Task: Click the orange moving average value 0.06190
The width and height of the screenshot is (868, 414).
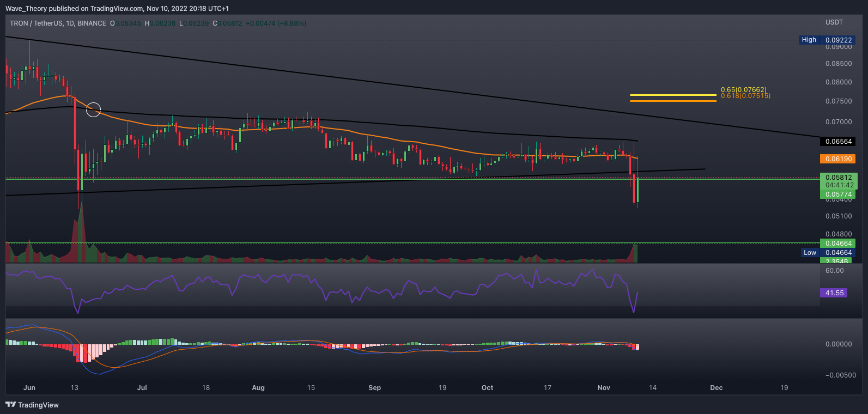Action: 838,159
